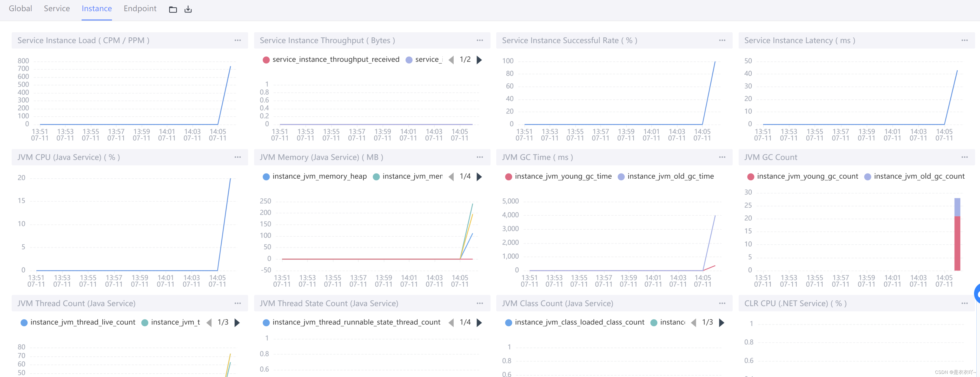The image size is (980, 377).
Task: Open options menu for JVM Thread Count panel
Action: pos(238,303)
